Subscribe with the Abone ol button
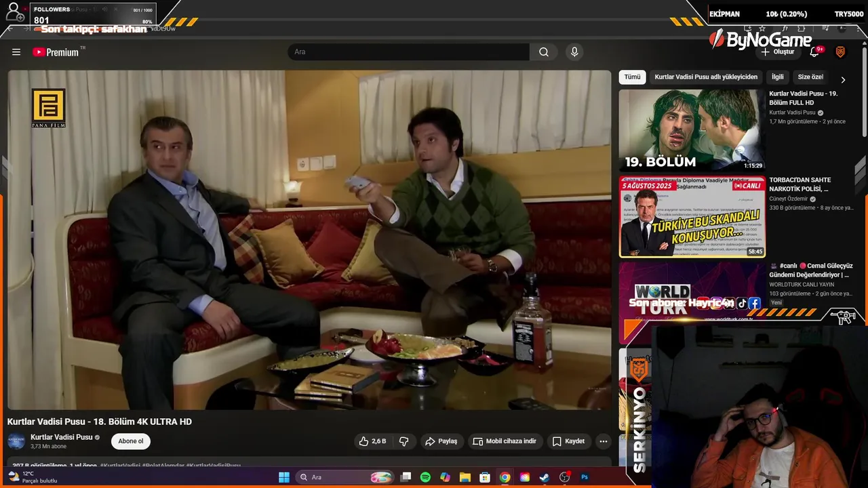Screen dimensions: 868x488 pyautogui.click(x=131, y=441)
